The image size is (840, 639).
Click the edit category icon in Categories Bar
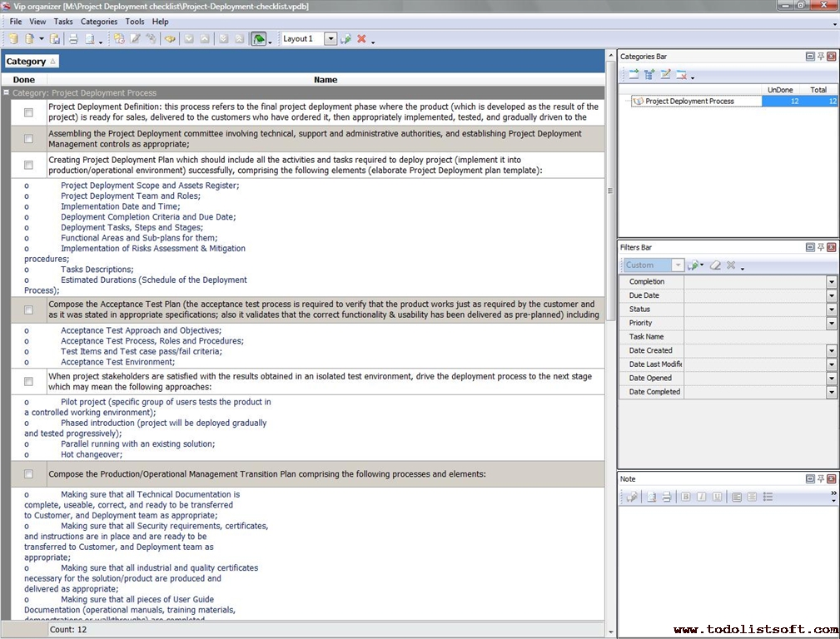[x=665, y=75]
